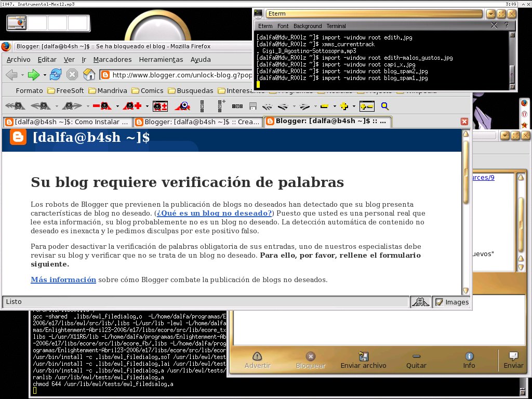
Task: Click the Info button in chat window
Action: tap(469, 361)
